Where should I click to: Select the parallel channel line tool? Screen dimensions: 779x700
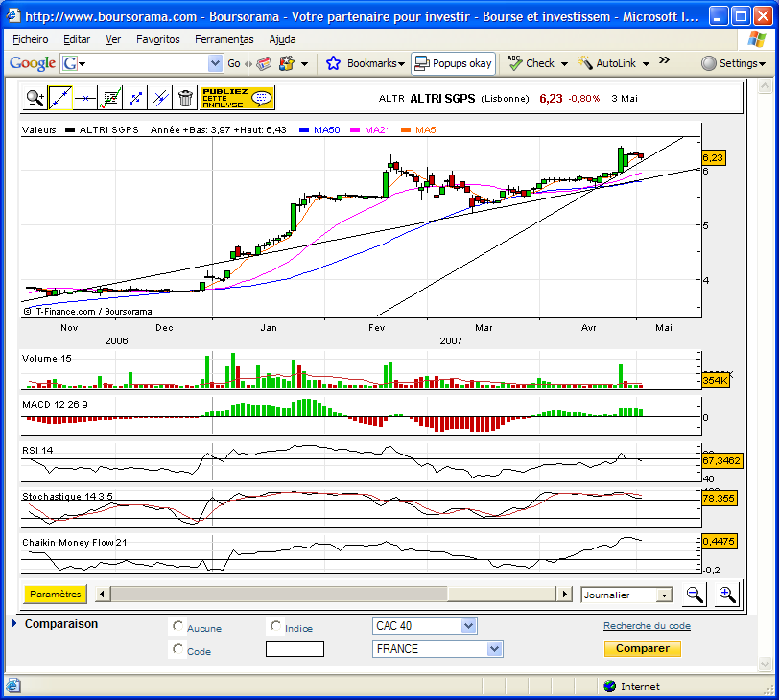tap(160, 98)
